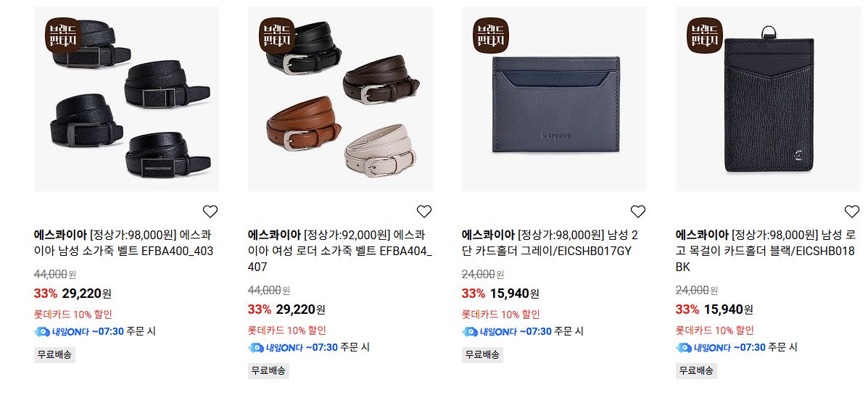
Task: Click brand fantasy badge on women's belt image
Action: (x=277, y=35)
